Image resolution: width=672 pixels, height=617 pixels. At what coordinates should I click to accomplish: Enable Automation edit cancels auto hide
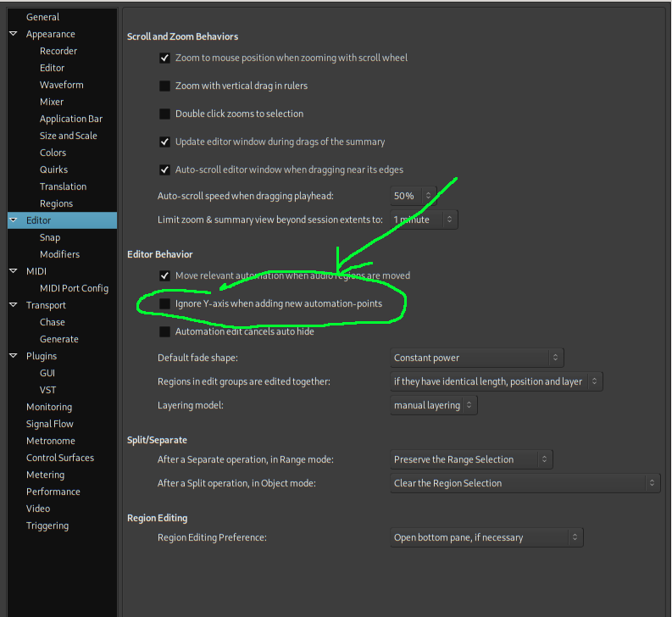point(164,331)
